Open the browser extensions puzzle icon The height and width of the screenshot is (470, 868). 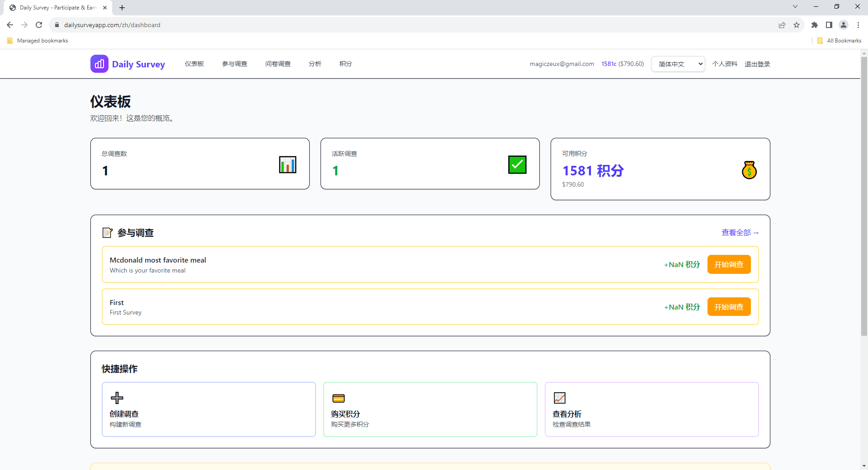click(x=815, y=25)
